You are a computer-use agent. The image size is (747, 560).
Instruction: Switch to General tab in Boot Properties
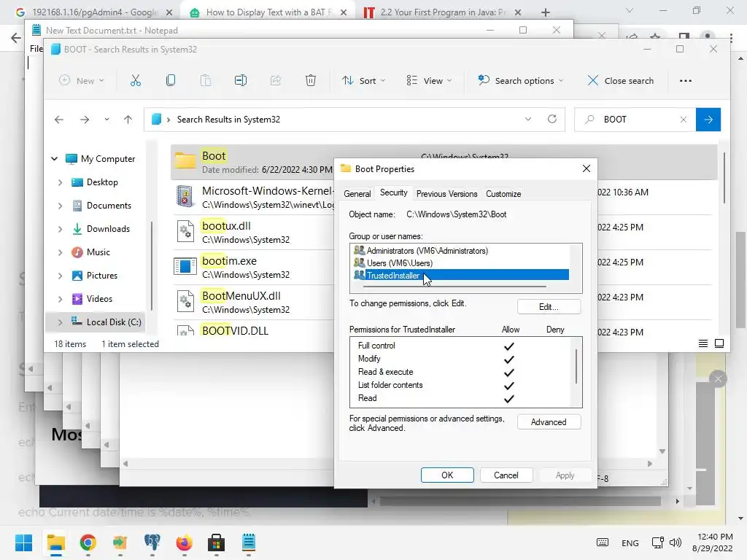[357, 194]
